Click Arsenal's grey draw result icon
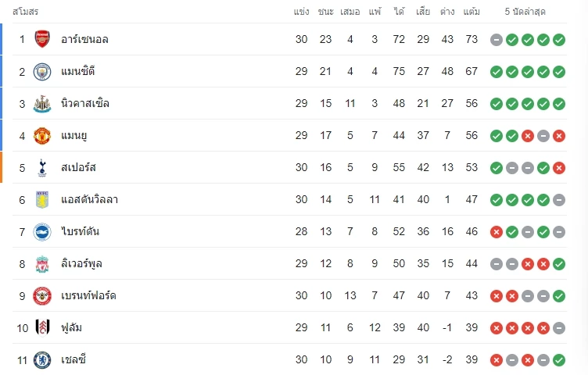This screenshot has width=588, height=375. click(497, 40)
